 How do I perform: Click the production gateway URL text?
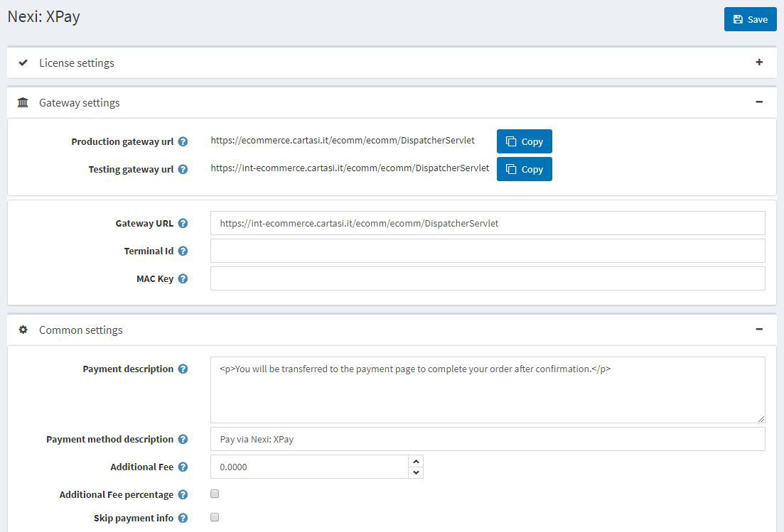(343, 141)
